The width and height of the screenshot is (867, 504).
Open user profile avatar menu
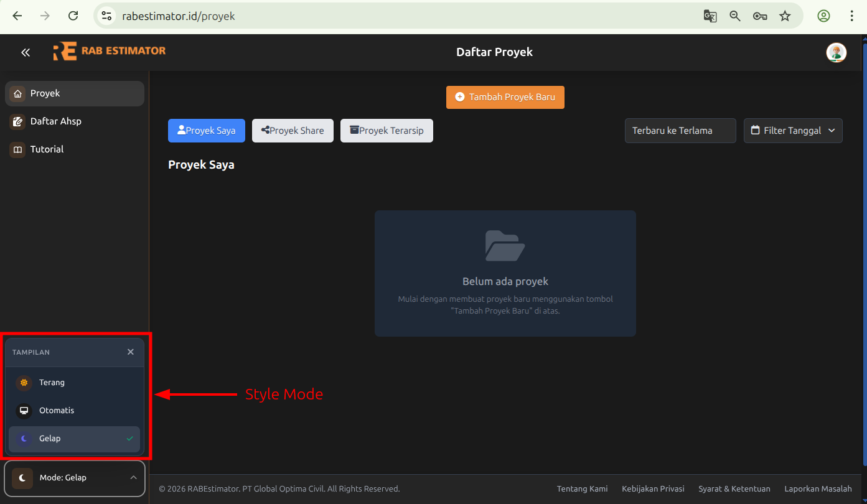pyautogui.click(x=836, y=53)
